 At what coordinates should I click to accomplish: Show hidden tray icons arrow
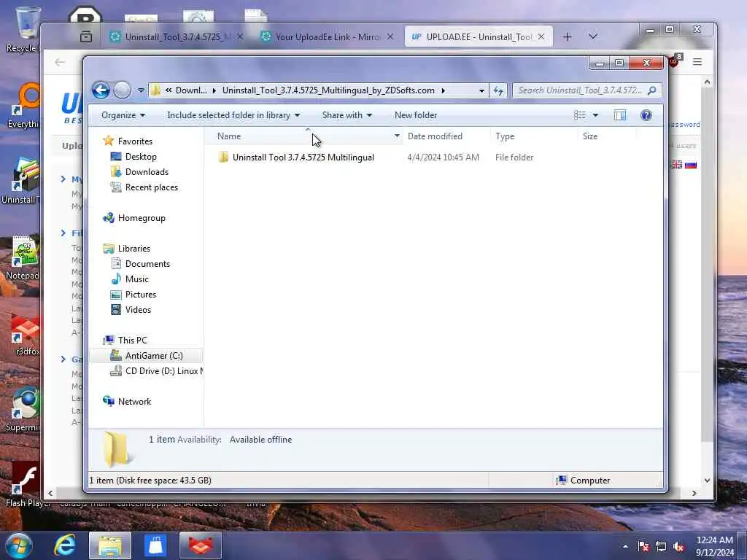tap(625, 546)
